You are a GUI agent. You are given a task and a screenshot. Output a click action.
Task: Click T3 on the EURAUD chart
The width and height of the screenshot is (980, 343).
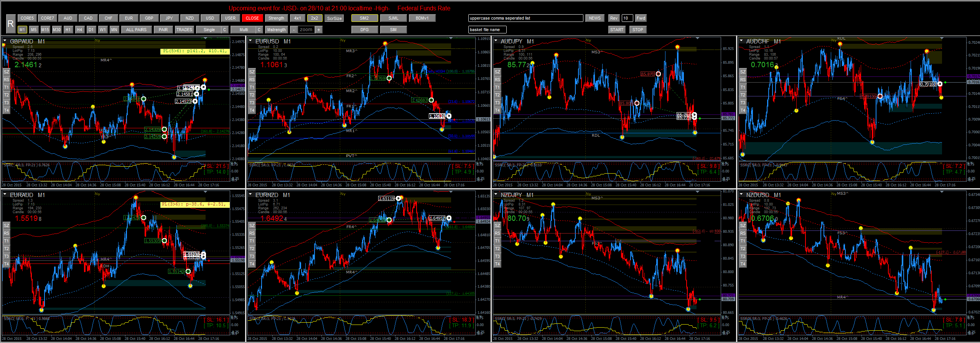[7, 256]
